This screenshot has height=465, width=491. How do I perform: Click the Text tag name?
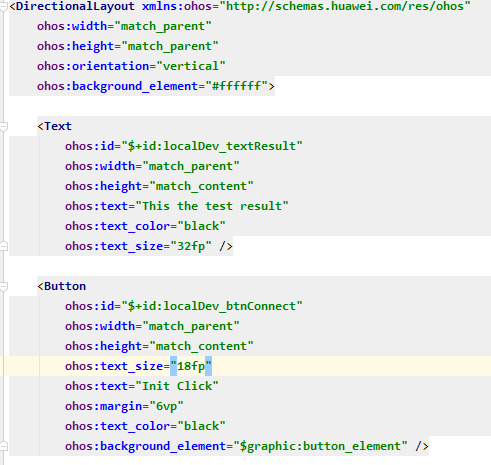[x=58, y=126]
